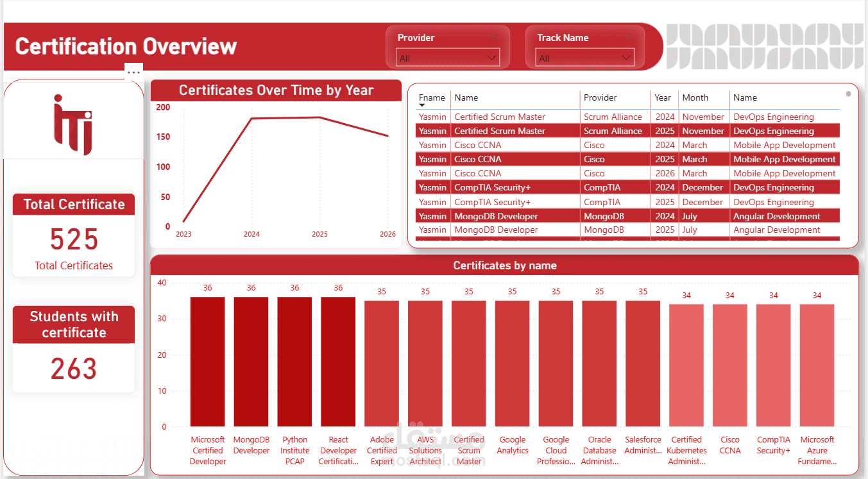Select Cisco CCNA row for year 2026
Viewport: 868px width, 479px height.
click(x=627, y=173)
